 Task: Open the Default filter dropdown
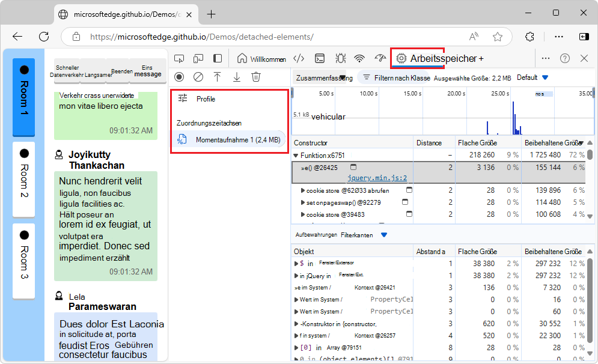click(x=532, y=77)
